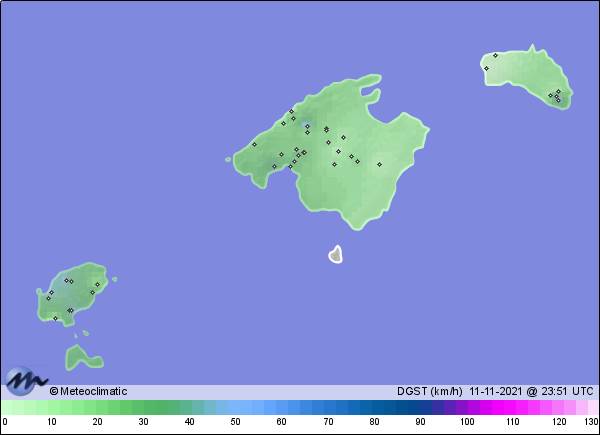This screenshot has height=435, width=600.
Task: Select the northernmost station marker on Menorca
Action: (x=495, y=55)
